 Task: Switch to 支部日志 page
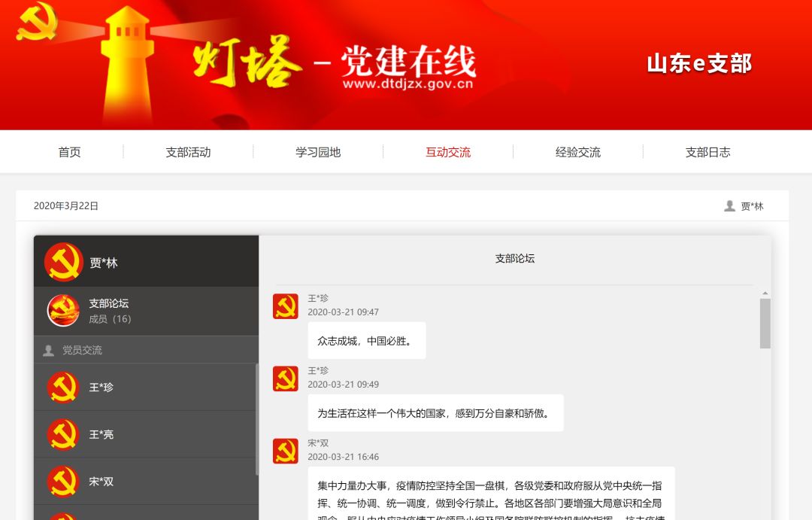(708, 152)
